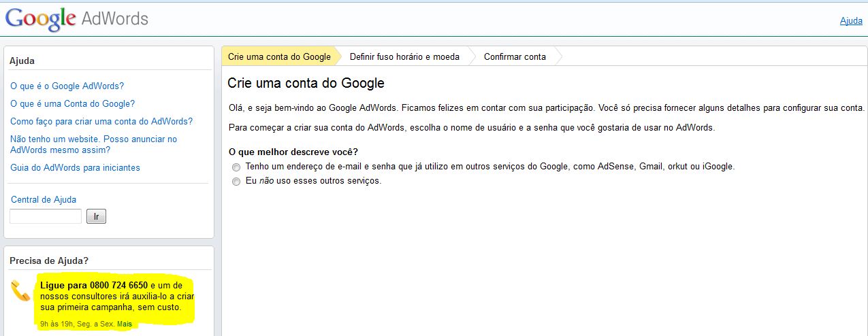Screen dimensions: 868x336
Task: Open 'Guia do AdWords para iniciantes' link
Action: point(75,167)
